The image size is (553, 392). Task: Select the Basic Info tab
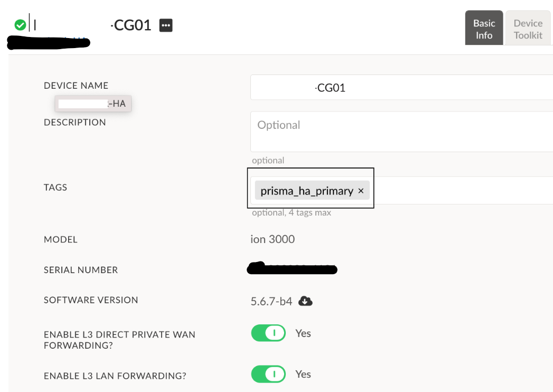pyautogui.click(x=484, y=27)
